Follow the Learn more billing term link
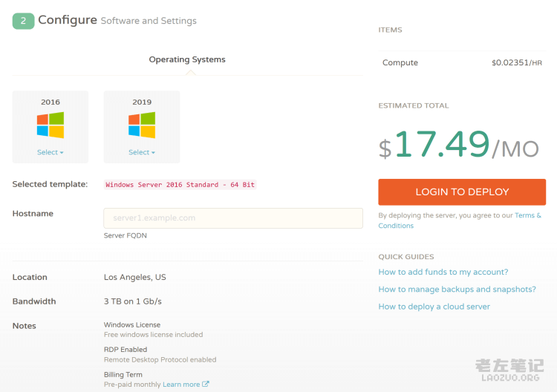 (181, 385)
